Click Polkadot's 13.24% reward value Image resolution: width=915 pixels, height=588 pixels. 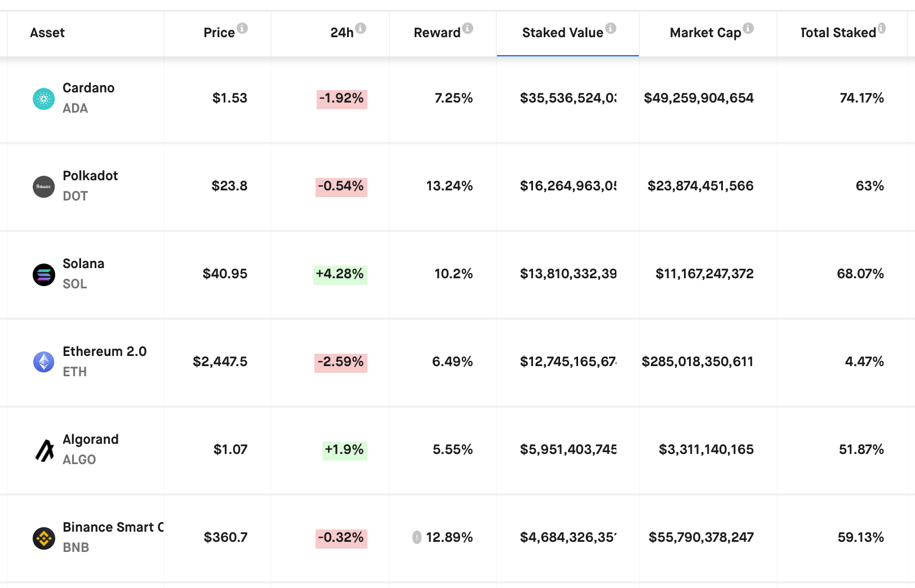(450, 186)
